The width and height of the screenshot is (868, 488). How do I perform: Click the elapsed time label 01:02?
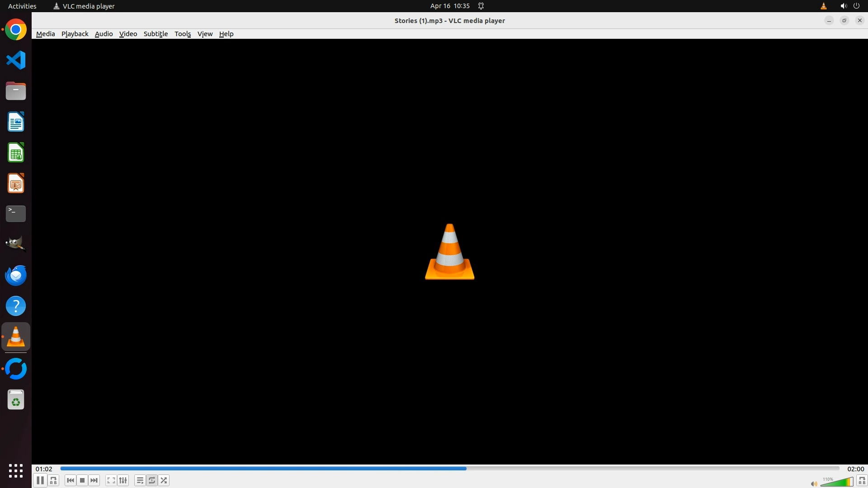click(x=44, y=469)
